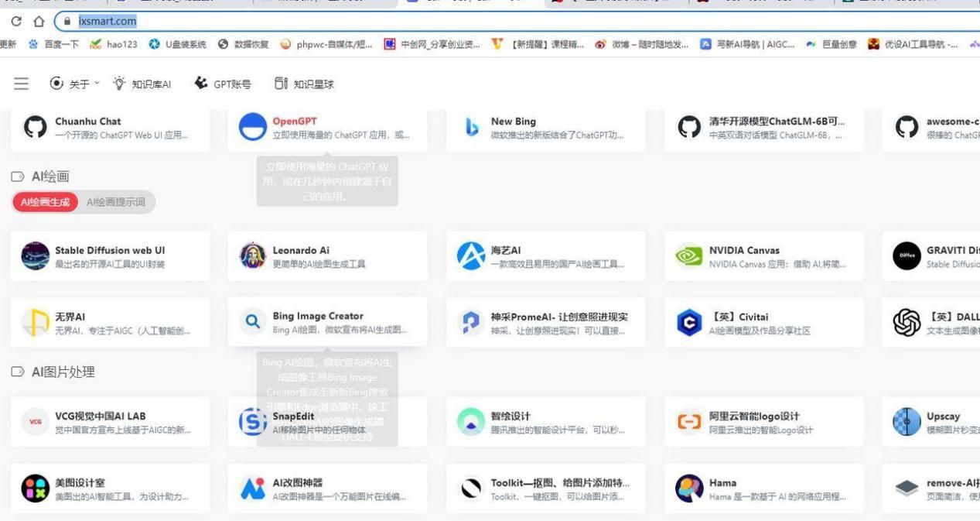Open the 微博 – 随时随地发 bookmark

click(642, 44)
